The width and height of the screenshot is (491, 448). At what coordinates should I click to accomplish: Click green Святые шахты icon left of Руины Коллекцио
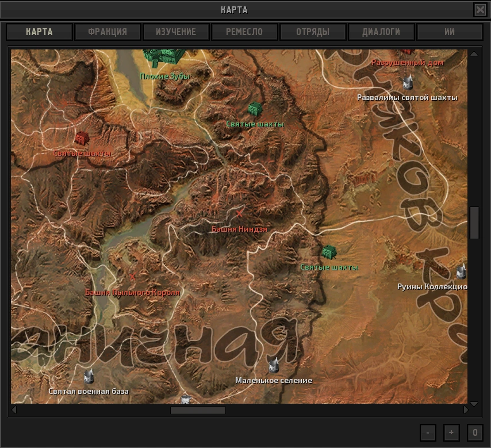coord(329,252)
